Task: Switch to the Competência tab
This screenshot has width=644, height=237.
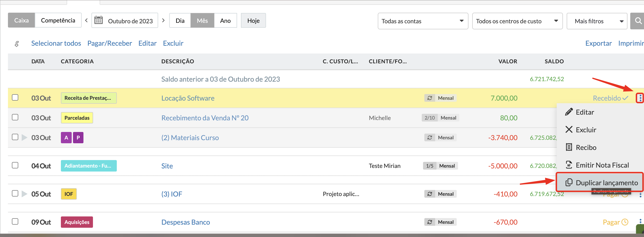Action: tap(58, 20)
